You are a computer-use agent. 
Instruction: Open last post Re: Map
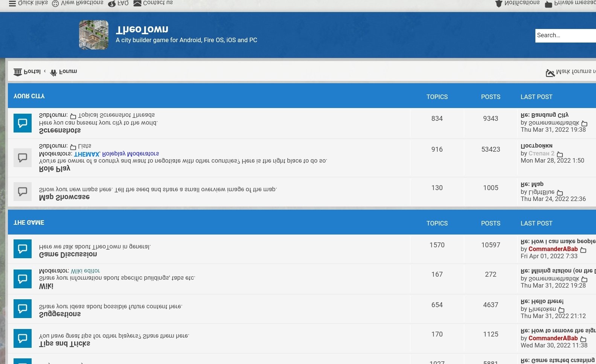(x=532, y=184)
